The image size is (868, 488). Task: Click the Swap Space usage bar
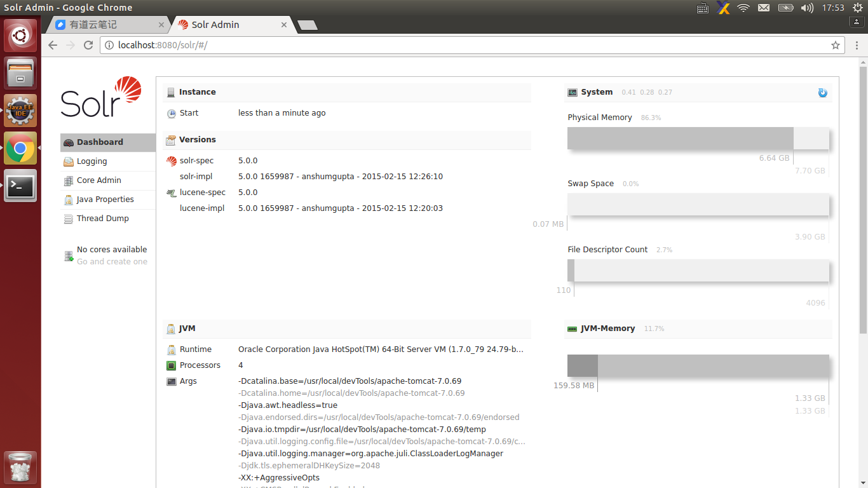[x=698, y=204]
